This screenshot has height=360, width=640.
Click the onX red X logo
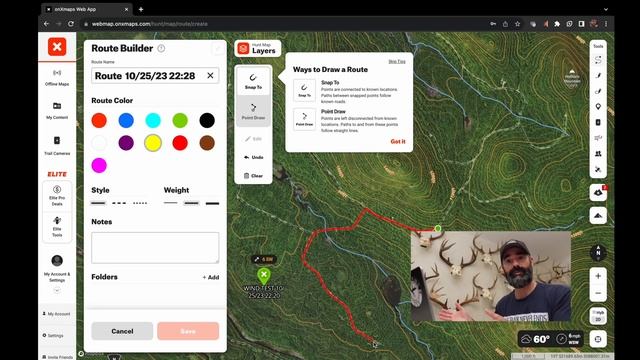(57, 47)
